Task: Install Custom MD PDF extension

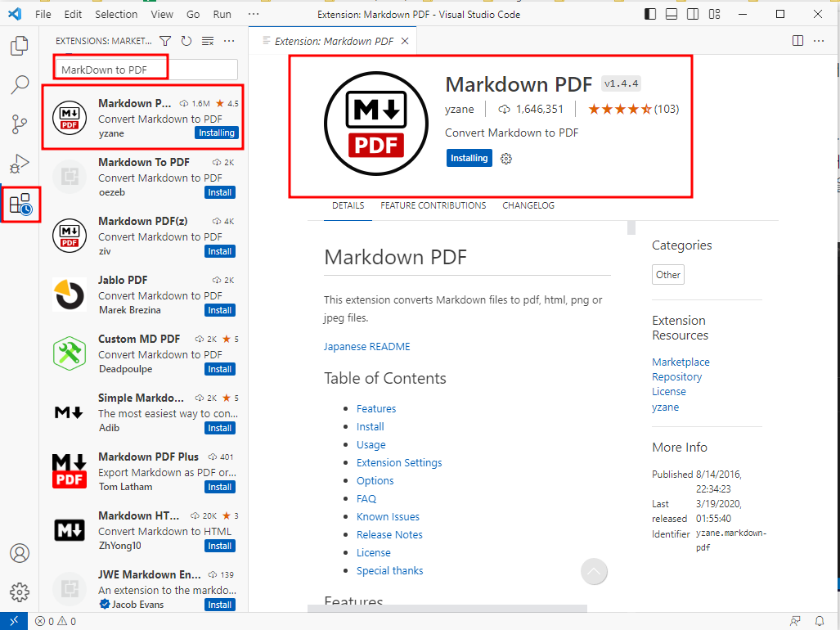Action: click(x=220, y=369)
